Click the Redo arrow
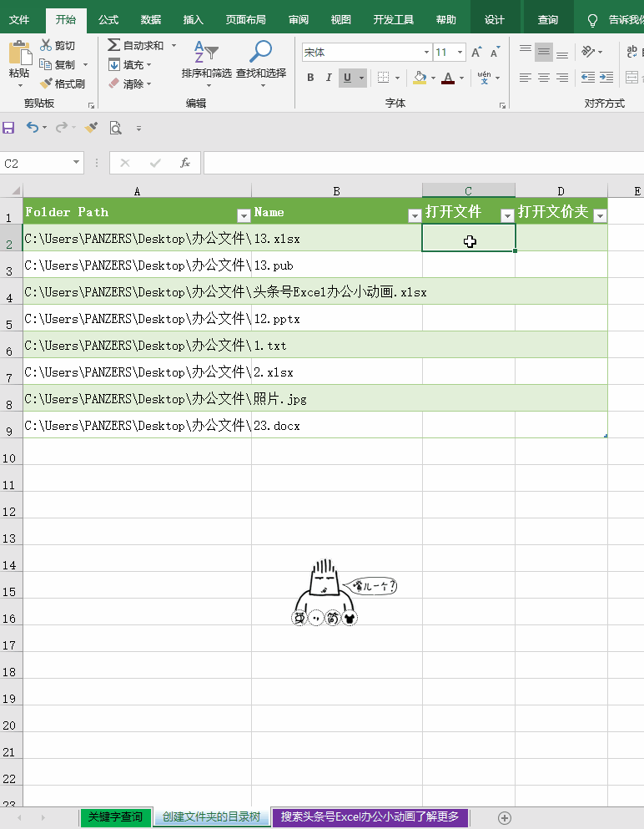 62,128
